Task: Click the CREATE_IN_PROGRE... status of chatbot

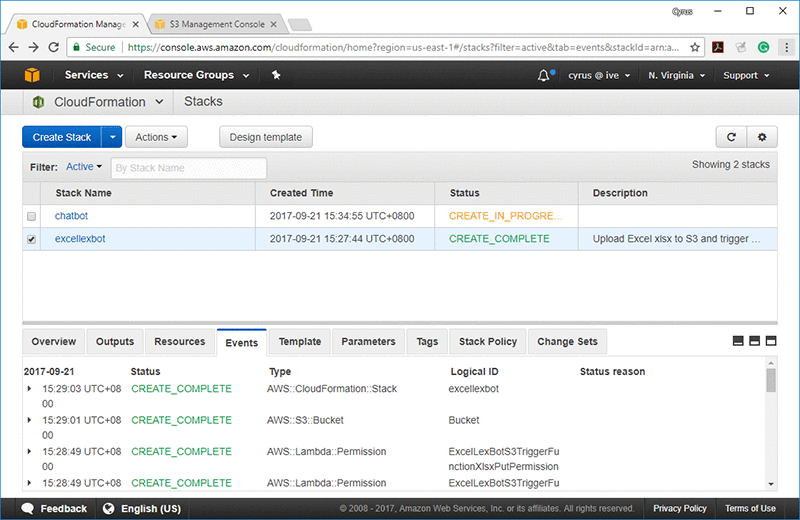Action: point(506,216)
